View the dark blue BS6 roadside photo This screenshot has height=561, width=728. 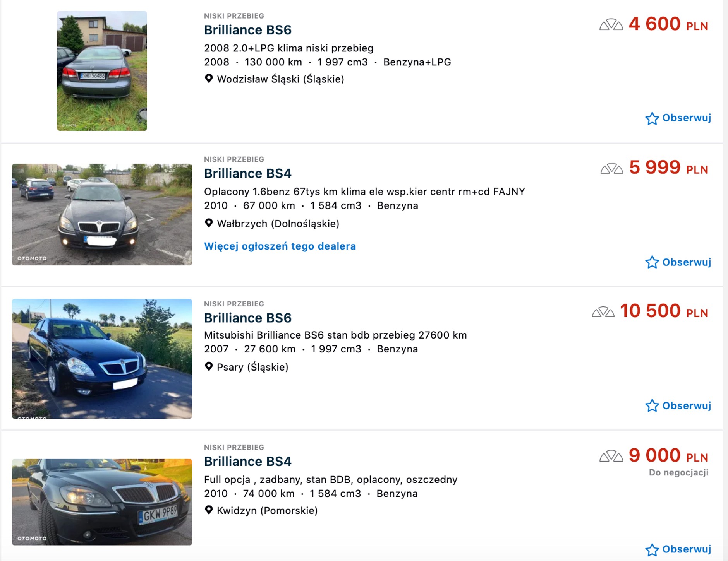click(102, 358)
